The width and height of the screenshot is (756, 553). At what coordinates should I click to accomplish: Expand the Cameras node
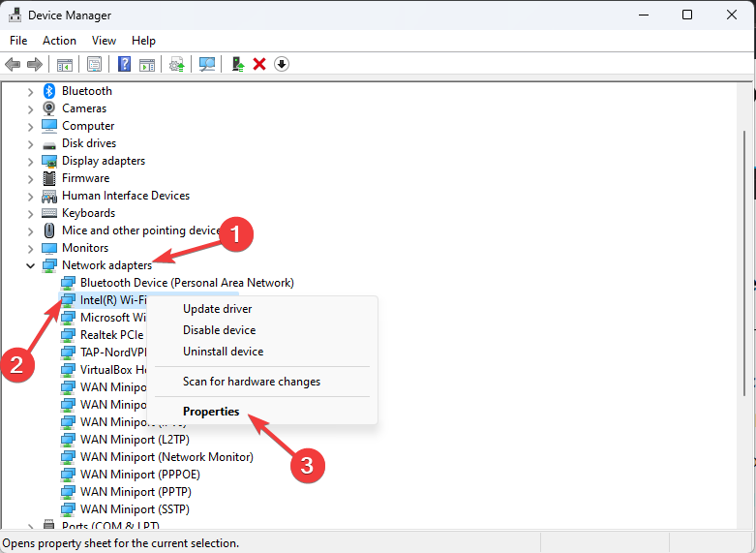30,109
